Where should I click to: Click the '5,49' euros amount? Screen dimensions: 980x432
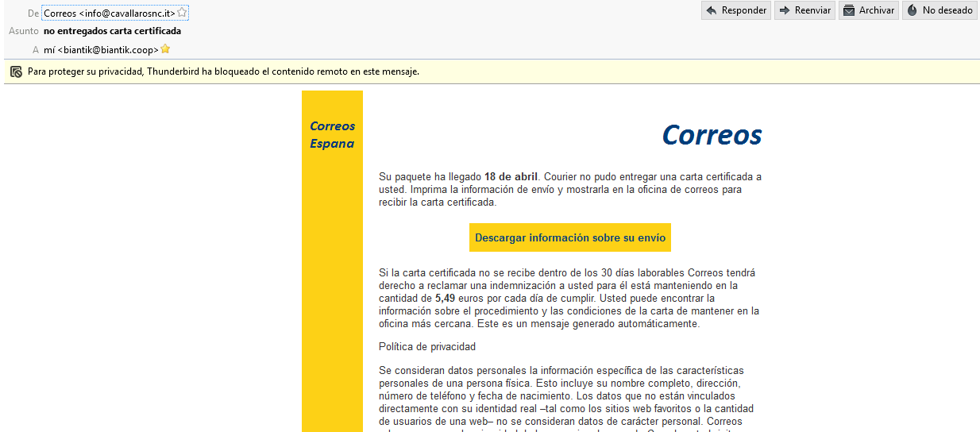pyautogui.click(x=445, y=298)
